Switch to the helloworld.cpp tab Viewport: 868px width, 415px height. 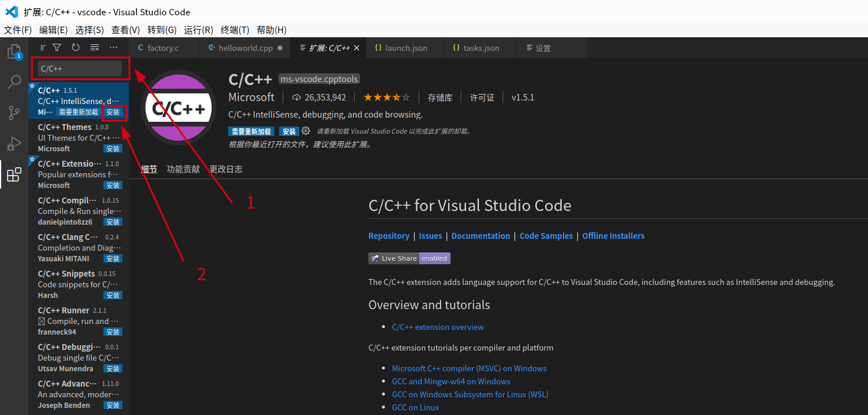(245, 48)
